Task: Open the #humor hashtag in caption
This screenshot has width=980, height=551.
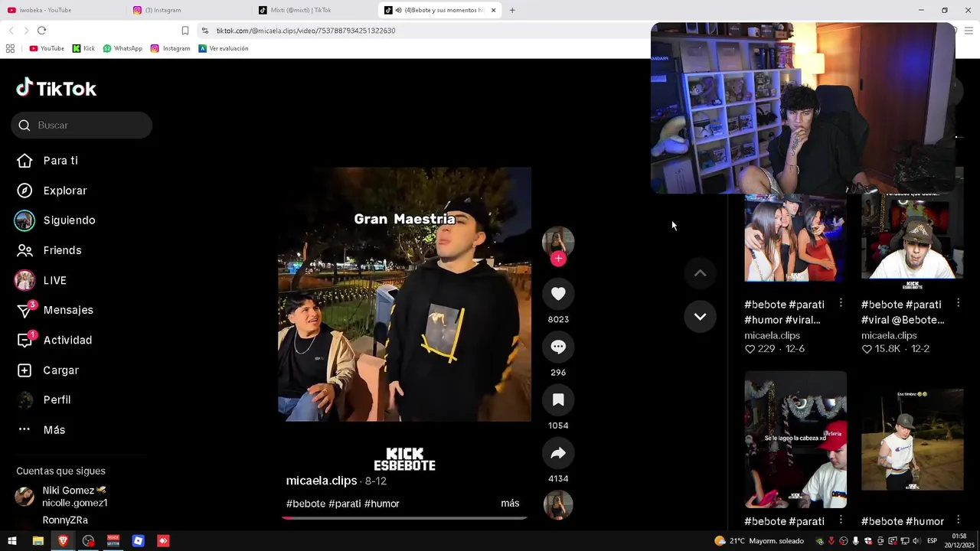Action: [x=382, y=504]
